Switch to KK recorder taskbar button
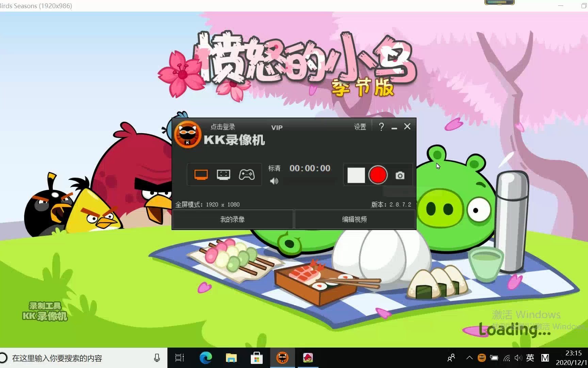This screenshot has height=368, width=588. tap(282, 358)
